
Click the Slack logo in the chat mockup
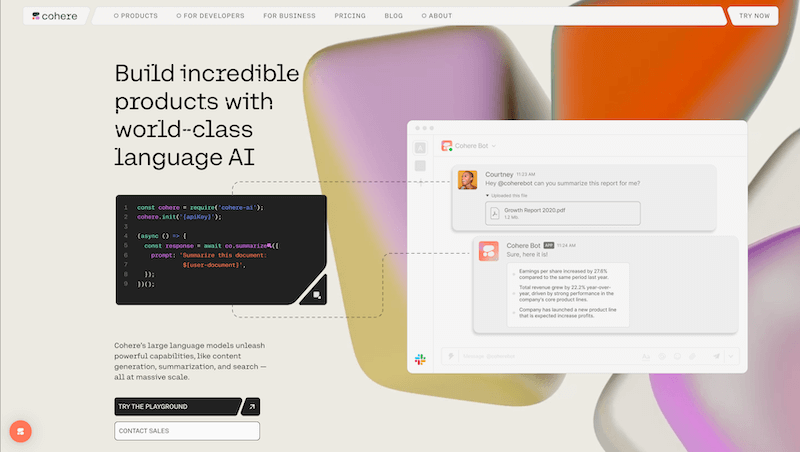click(420, 359)
